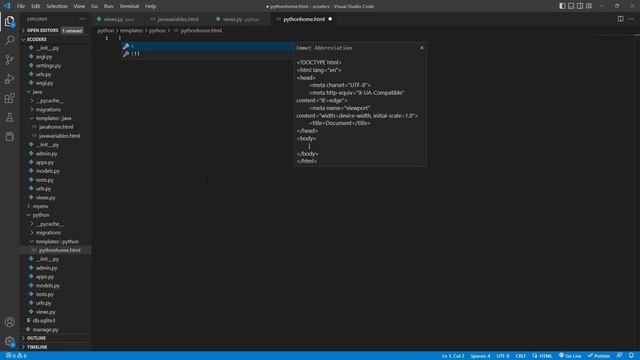
Task: Close the Emmet Abbreviation details popup
Action: [x=422, y=48]
